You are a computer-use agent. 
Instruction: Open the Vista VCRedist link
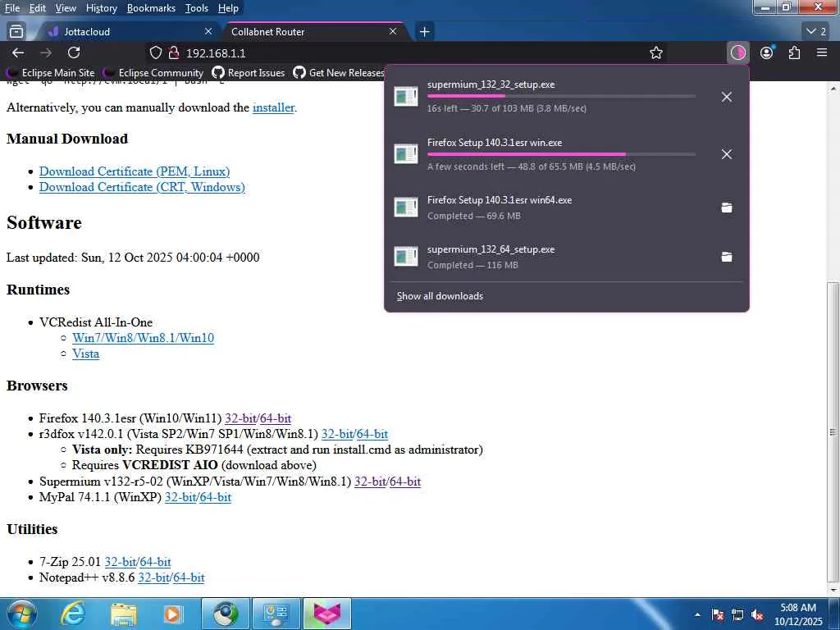tap(85, 354)
